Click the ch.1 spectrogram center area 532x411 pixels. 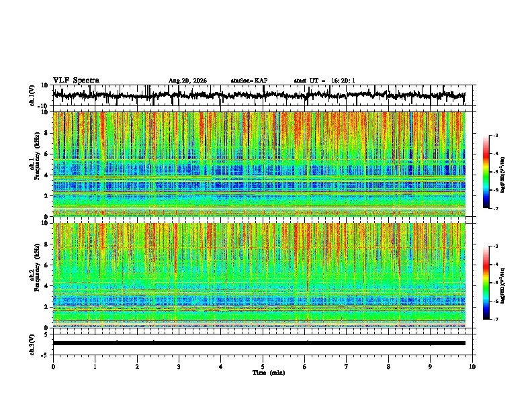coord(259,164)
